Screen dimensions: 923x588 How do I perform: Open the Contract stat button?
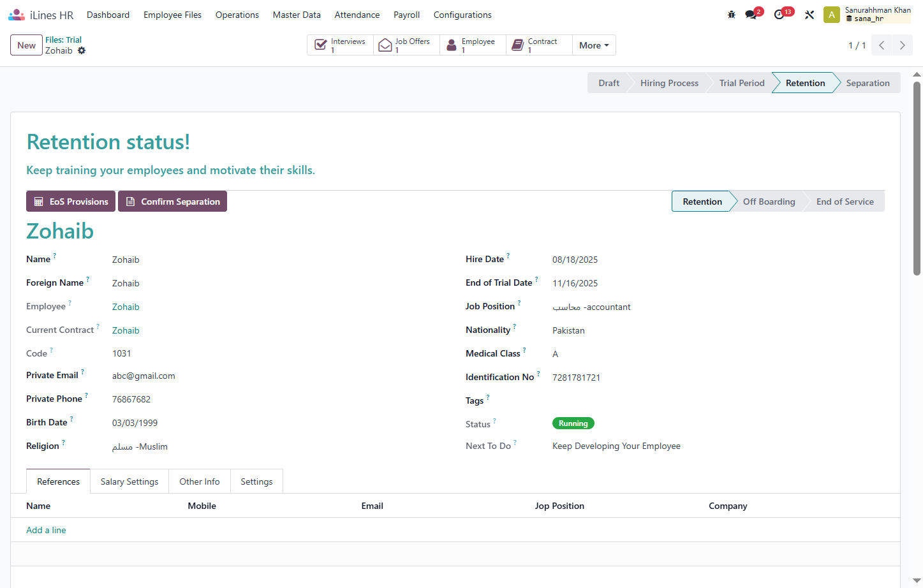click(539, 45)
